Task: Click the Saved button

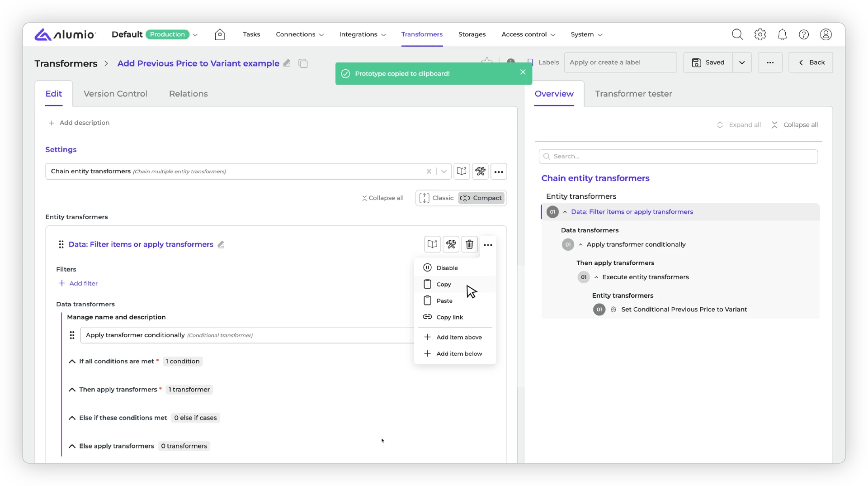Action: tap(708, 62)
